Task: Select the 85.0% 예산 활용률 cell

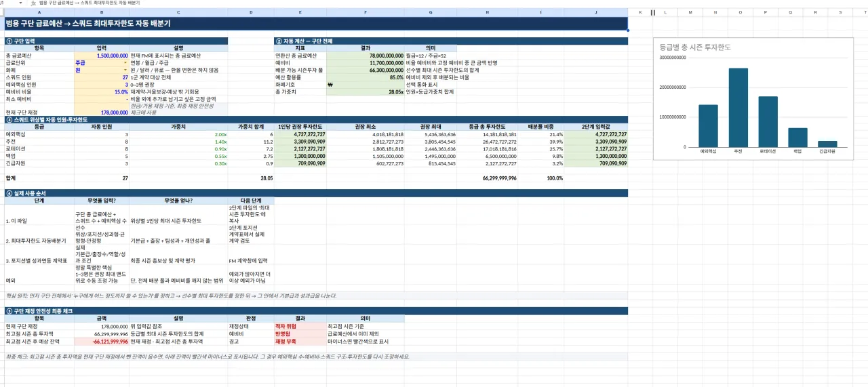Action: point(366,77)
